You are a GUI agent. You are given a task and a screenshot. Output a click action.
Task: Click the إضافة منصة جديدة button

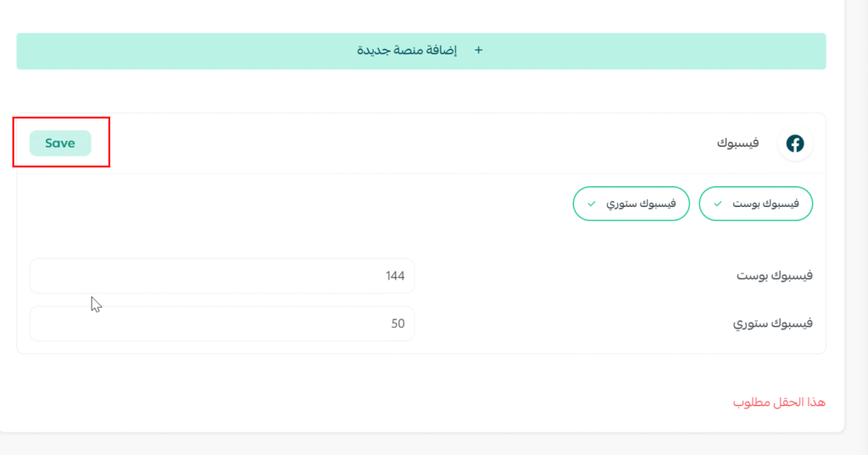pyautogui.click(x=420, y=51)
